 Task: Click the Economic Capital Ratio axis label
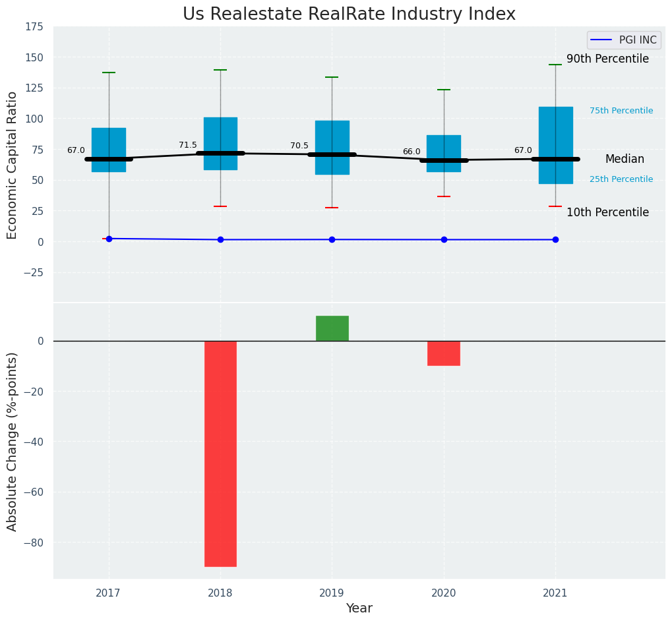13,164
